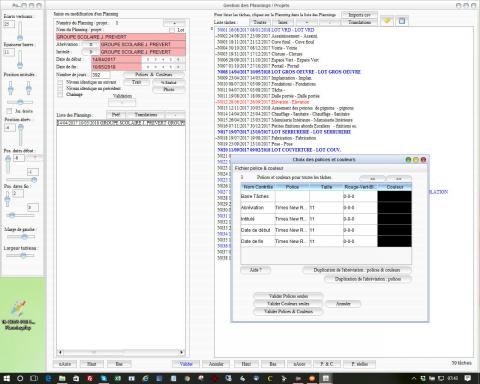Click black color swatch for Barre Tâches

pos(394,196)
